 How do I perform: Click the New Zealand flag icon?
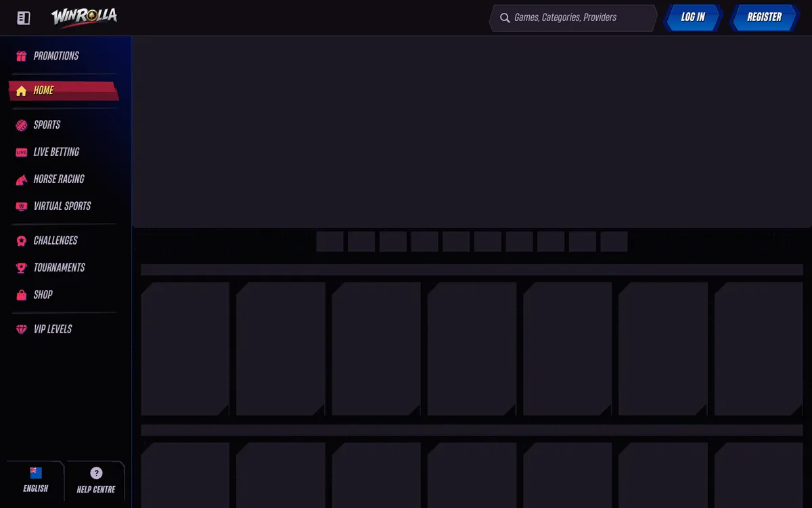coord(36,473)
